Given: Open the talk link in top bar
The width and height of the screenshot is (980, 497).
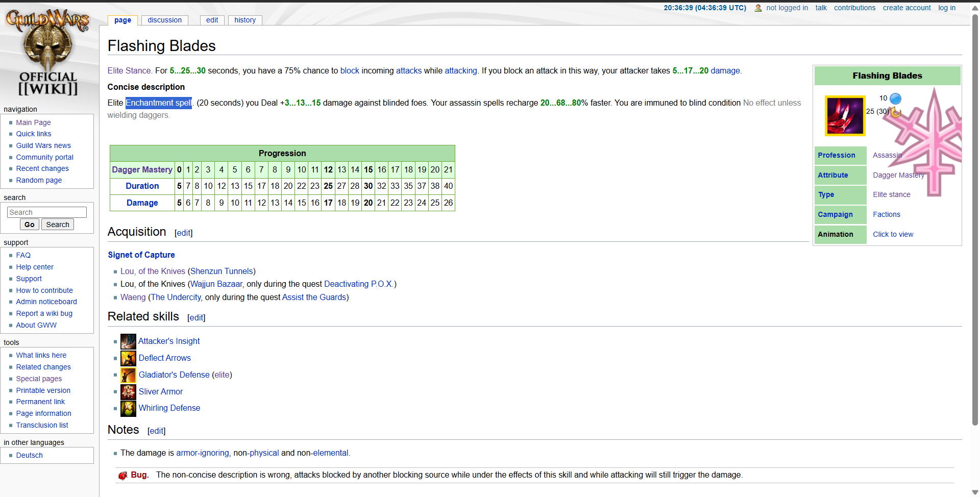Looking at the screenshot, I should (x=821, y=8).
